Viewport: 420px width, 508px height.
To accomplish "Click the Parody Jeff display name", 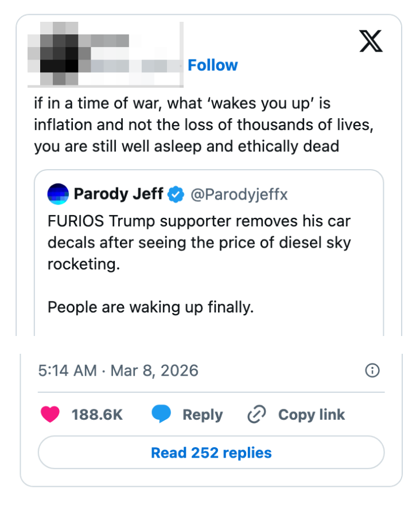I will [118, 194].
